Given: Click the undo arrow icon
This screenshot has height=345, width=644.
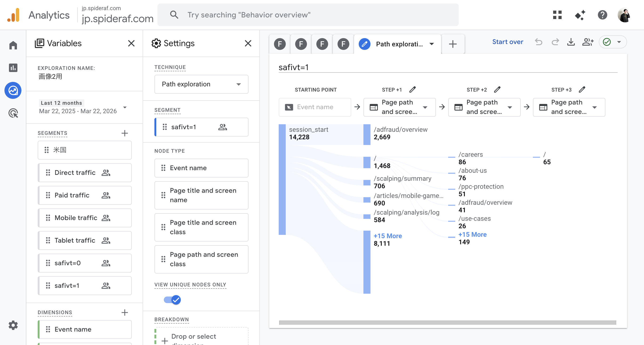Looking at the screenshot, I should tap(539, 42).
